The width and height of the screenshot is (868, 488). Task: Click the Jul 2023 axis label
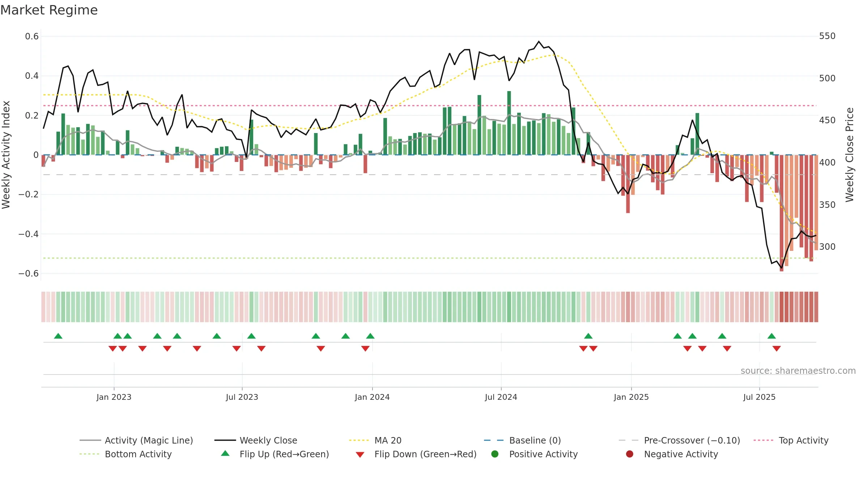click(242, 397)
